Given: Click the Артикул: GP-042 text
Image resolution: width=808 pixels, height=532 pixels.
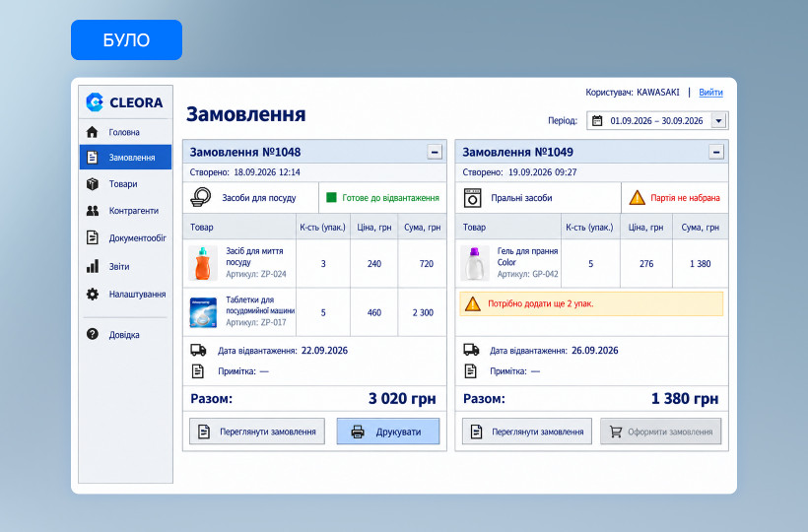Looking at the screenshot, I should [x=527, y=275].
